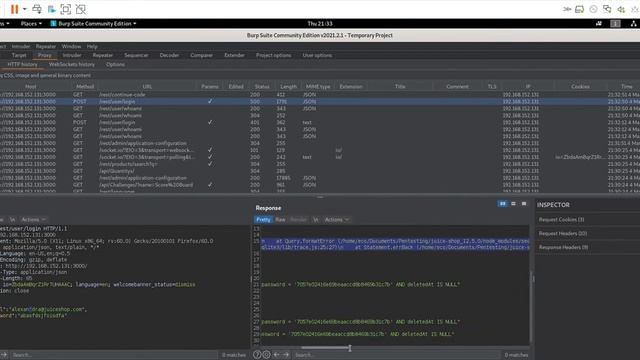Click the Response horizontal scrollbar thumb
640x360 pixels.
point(326,348)
